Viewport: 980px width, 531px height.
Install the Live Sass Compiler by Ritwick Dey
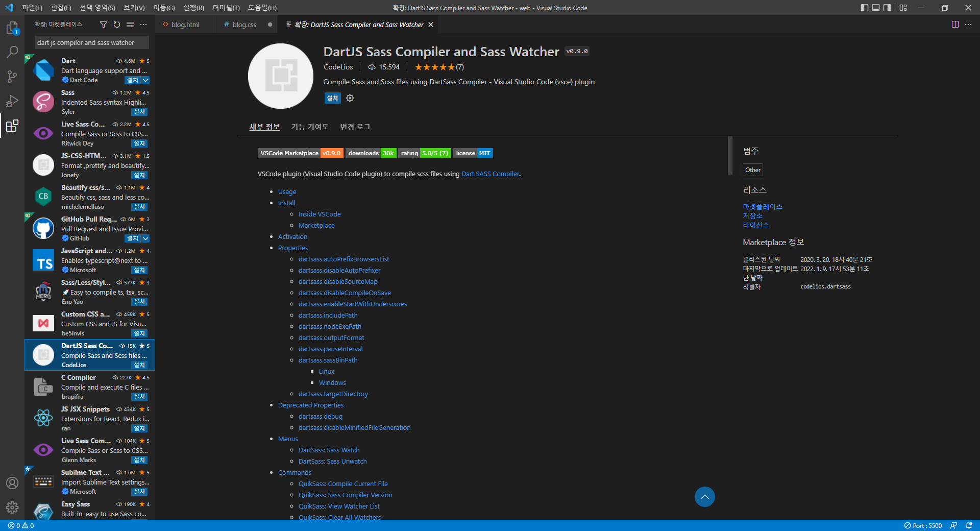point(139,143)
